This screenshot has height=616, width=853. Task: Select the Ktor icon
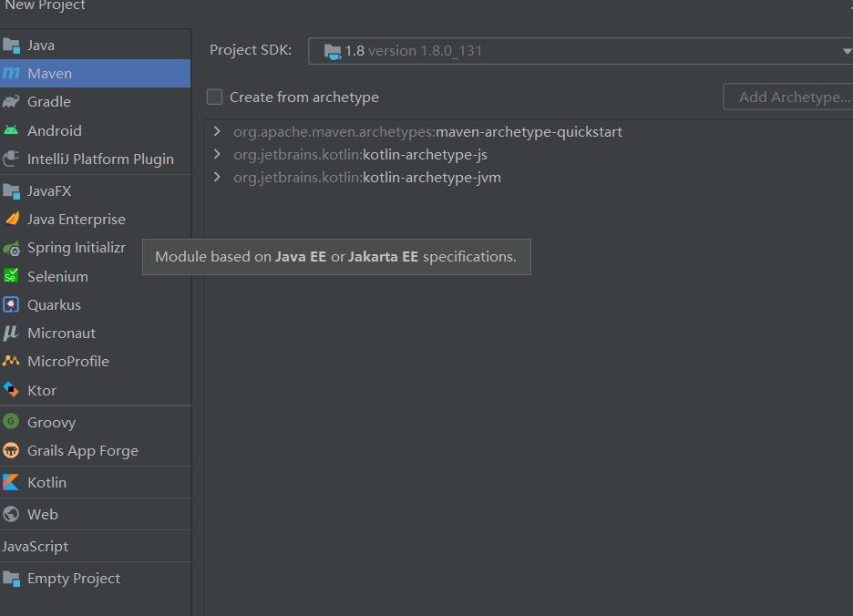pyautogui.click(x=11, y=390)
